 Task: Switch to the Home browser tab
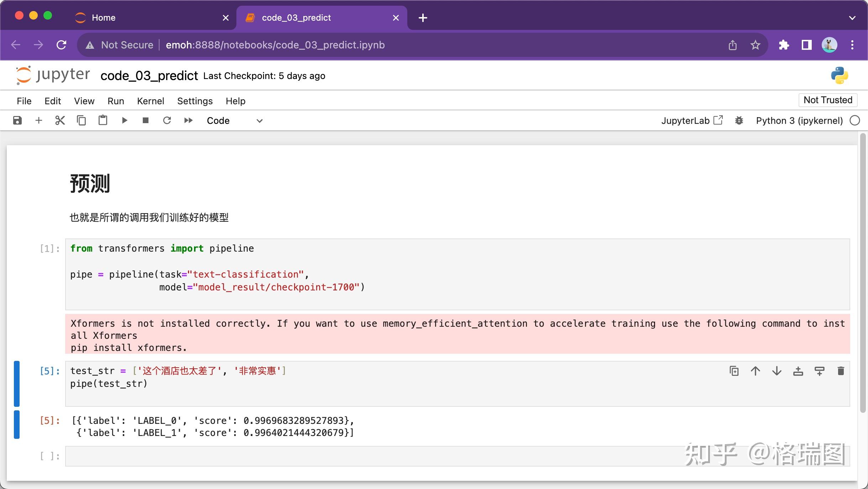[x=104, y=18]
